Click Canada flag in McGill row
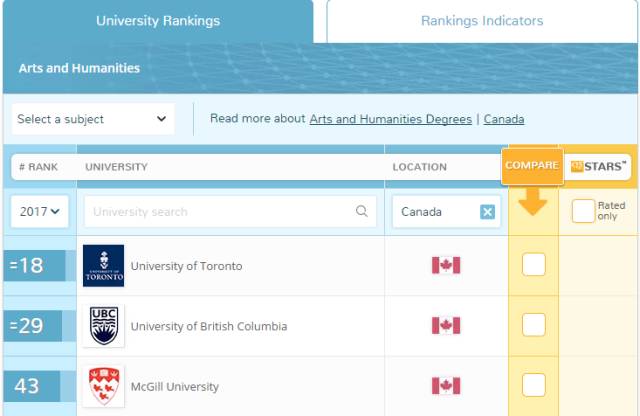640x416 pixels. (x=446, y=386)
